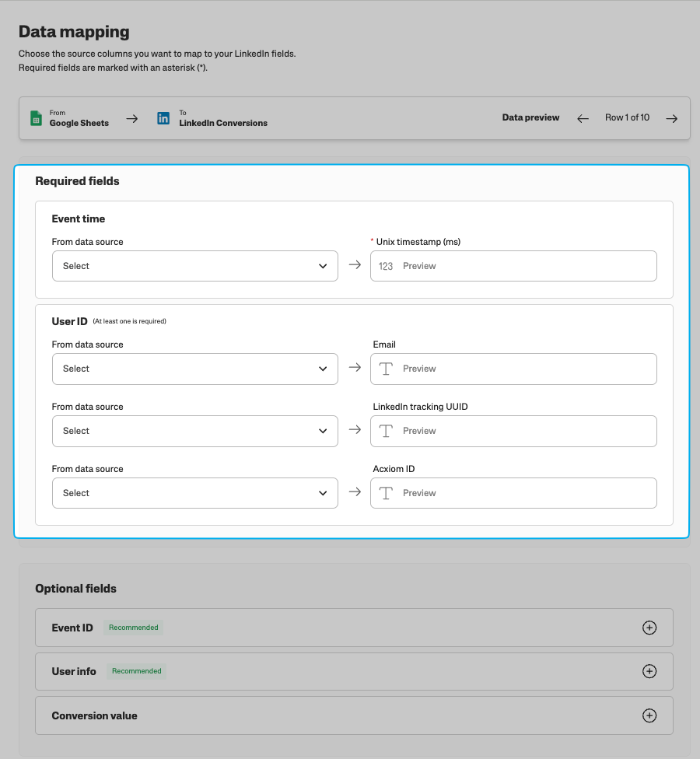Open Email source column dropdown
The image size is (700, 759).
click(194, 369)
